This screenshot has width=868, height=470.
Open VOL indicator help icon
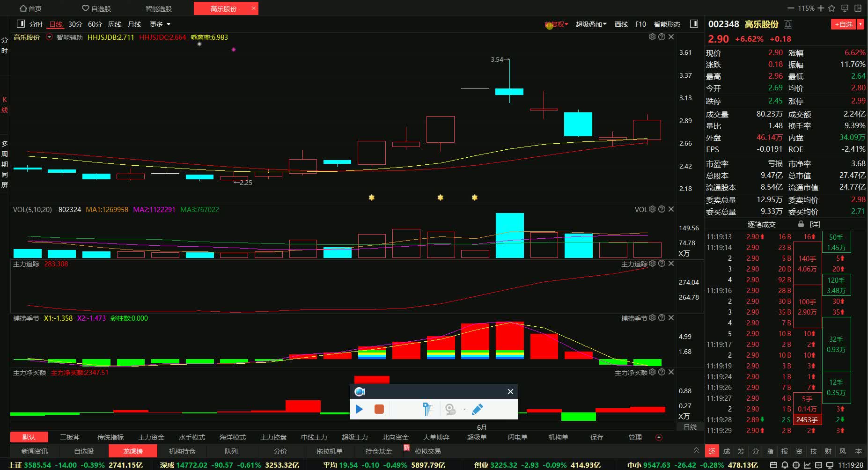click(x=662, y=209)
